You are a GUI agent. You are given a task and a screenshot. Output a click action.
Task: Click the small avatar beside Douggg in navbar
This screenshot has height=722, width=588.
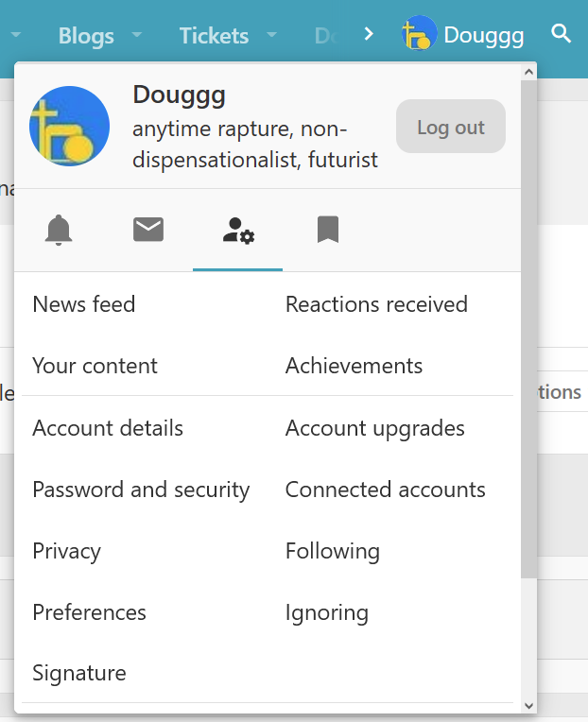417,35
